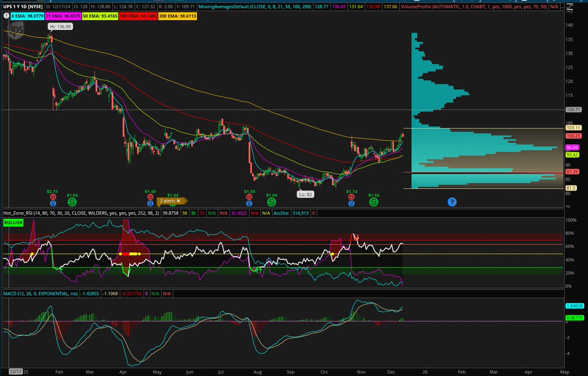Click the green BULLISH label
Screen dimensions: 588x376
pos(13,223)
